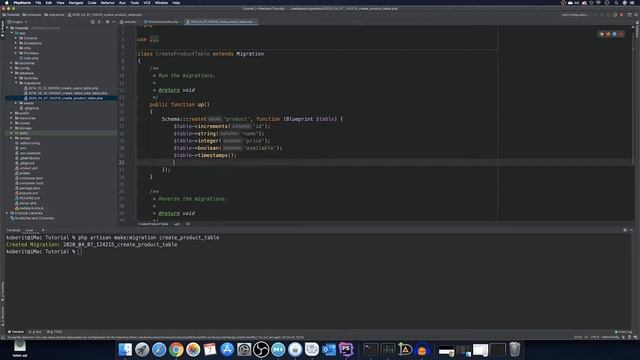Expand the External Libraries node
This screenshot has height=360, width=640.
point(7,213)
